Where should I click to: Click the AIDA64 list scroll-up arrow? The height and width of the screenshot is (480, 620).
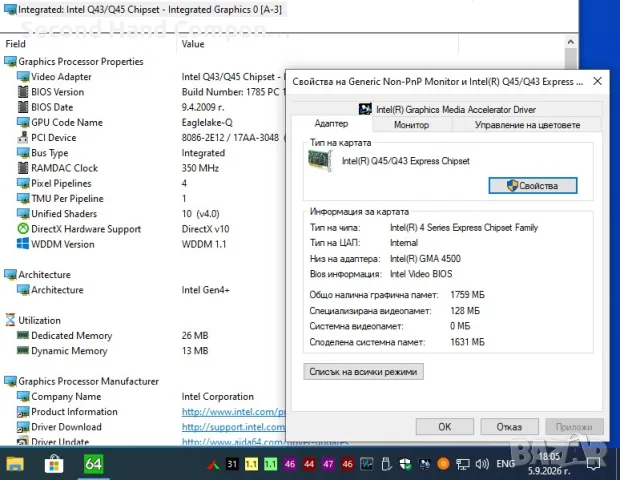coord(571,42)
